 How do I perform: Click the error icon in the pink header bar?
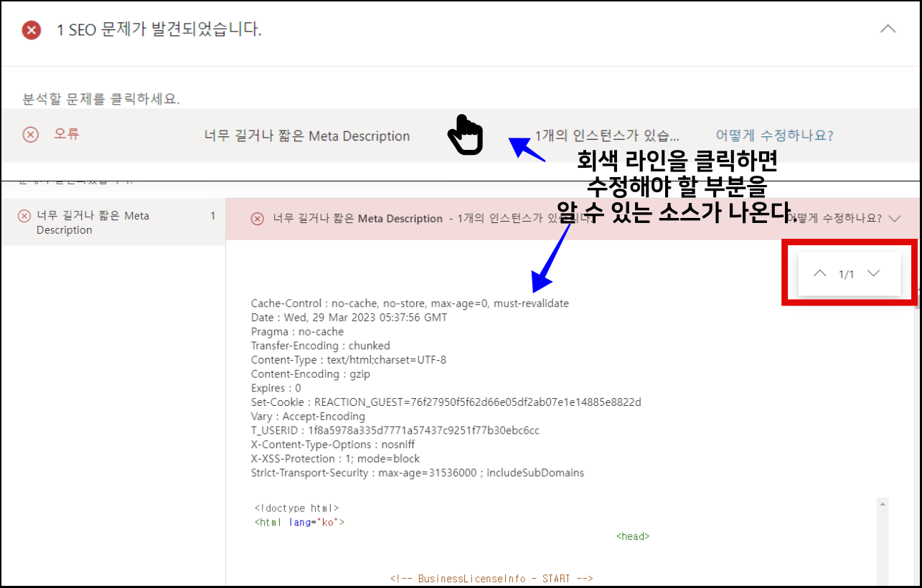(x=257, y=219)
